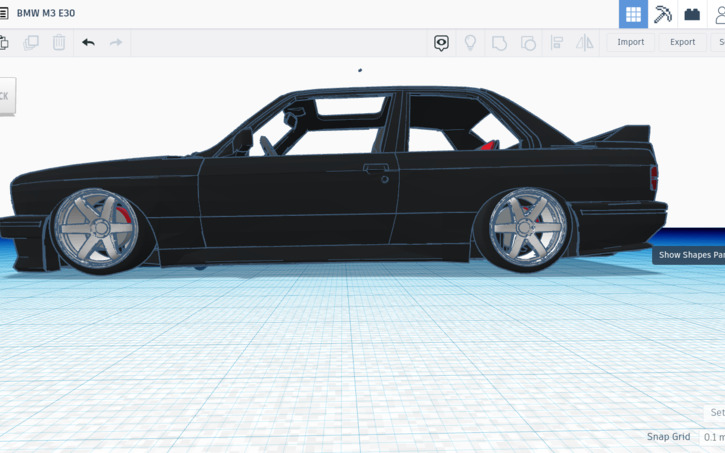725x453 pixels.
Task: Undo the last action
Action: (x=88, y=43)
